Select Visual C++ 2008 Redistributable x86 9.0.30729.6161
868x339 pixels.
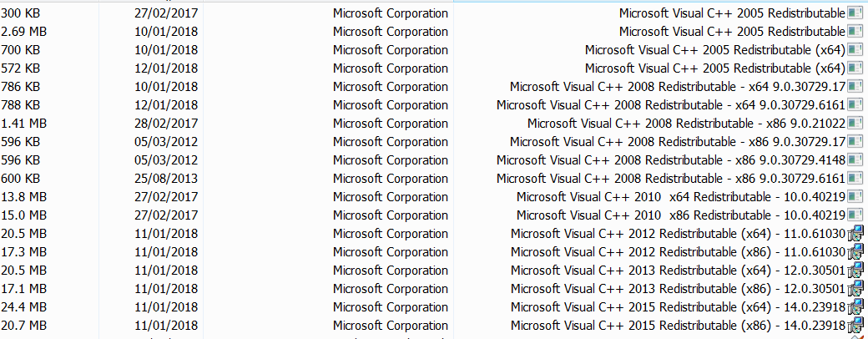671,178
